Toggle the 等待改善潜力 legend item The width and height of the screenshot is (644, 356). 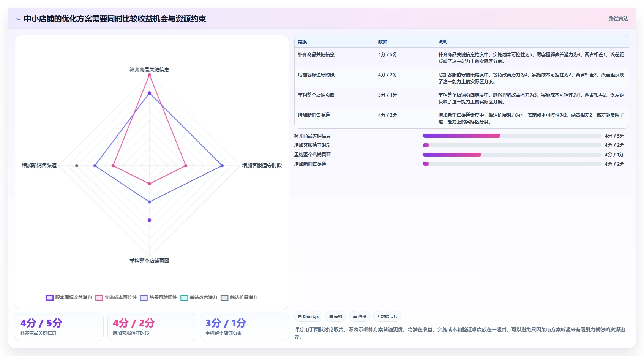(199, 297)
